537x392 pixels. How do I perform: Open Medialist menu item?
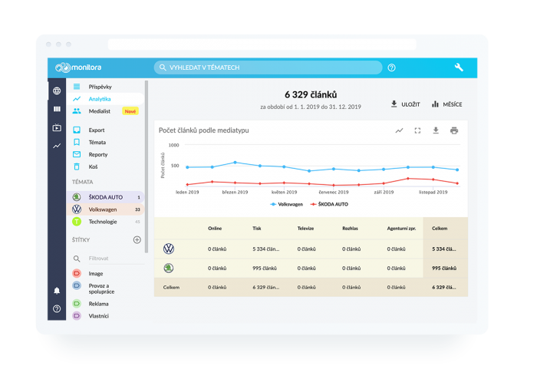[x=106, y=111]
